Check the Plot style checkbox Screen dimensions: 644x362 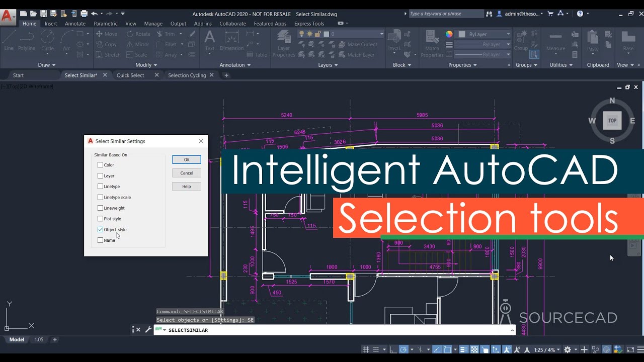tap(100, 219)
